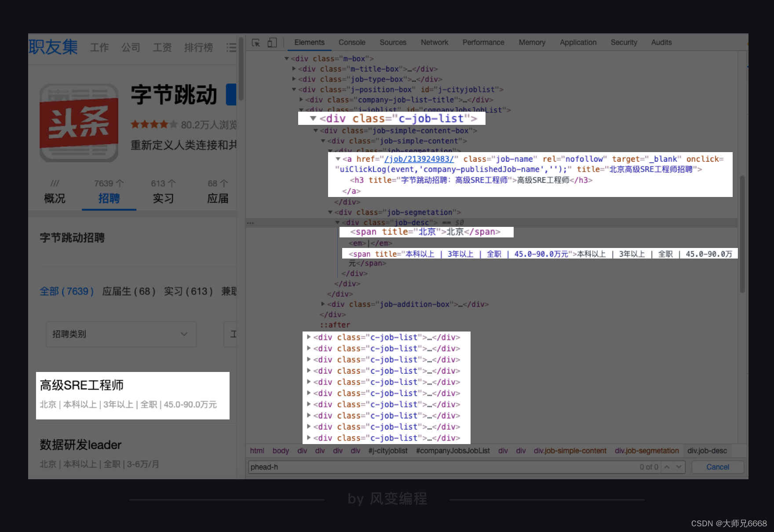Click body in the breadcrumb bar
The height and width of the screenshot is (532, 774).
tap(281, 451)
